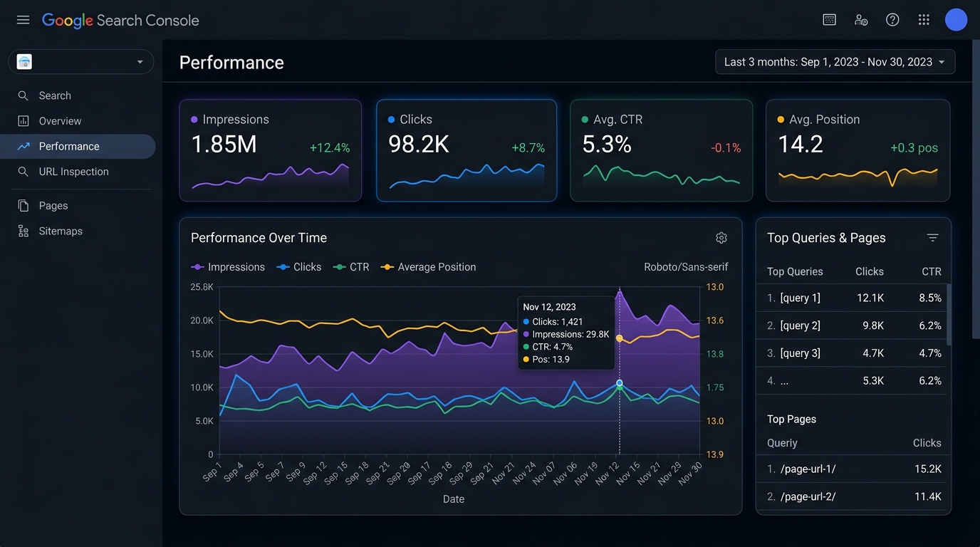Image resolution: width=980 pixels, height=547 pixels.
Task: Open the hamburger main menu
Action: point(23,20)
